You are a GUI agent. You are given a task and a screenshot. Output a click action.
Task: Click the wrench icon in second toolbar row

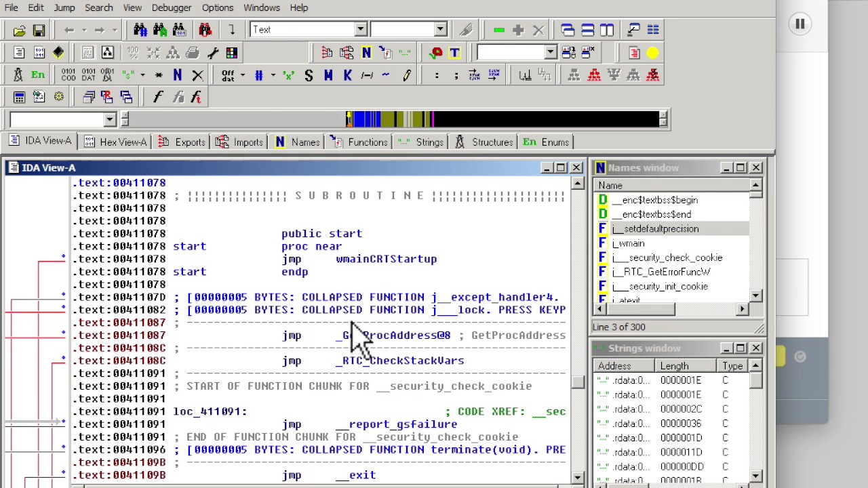coord(213,53)
